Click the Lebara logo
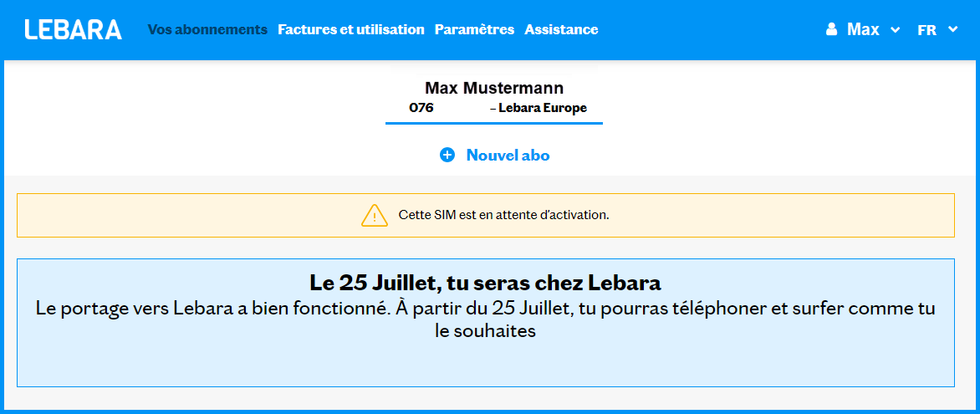Viewport: 980px width, 414px height. tap(74, 29)
